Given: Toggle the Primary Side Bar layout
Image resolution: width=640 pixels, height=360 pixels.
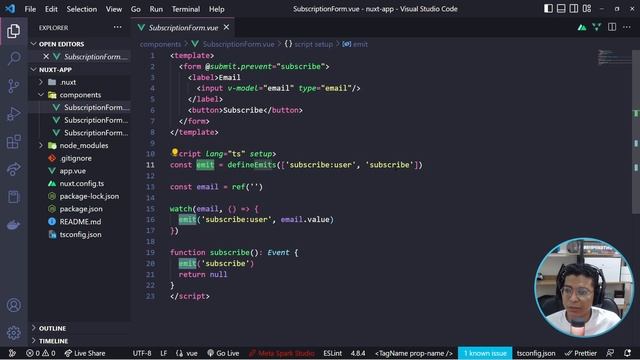Looking at the screenshot, I should click(548, 9).
